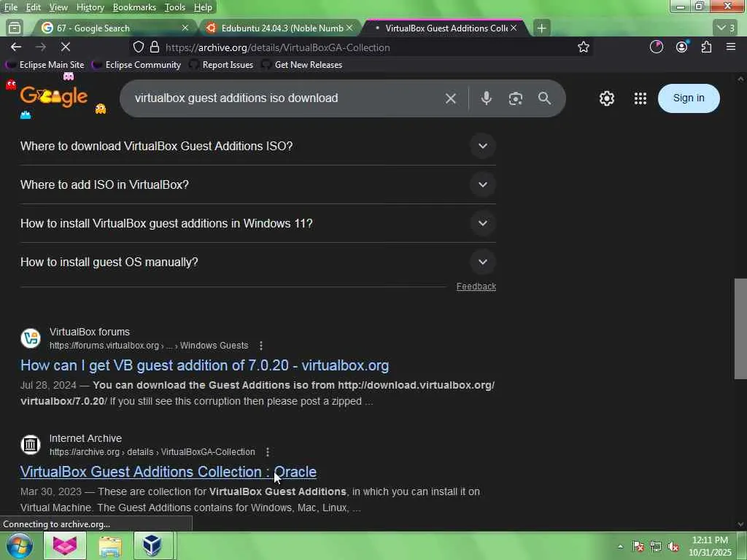Open the Action Center flag icon
This screenshot has height=560, width=747.
(638, 547)
